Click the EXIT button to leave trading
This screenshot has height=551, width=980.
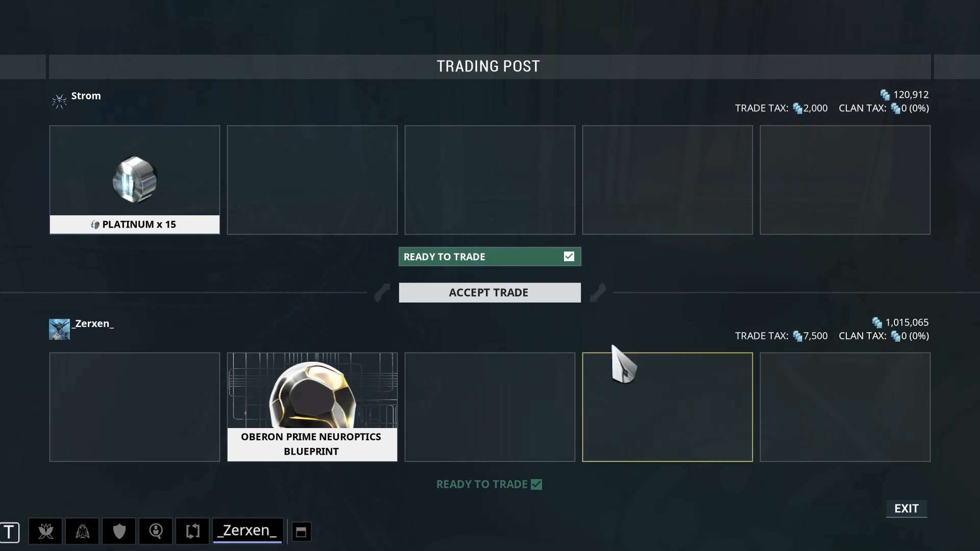point(906,508)
